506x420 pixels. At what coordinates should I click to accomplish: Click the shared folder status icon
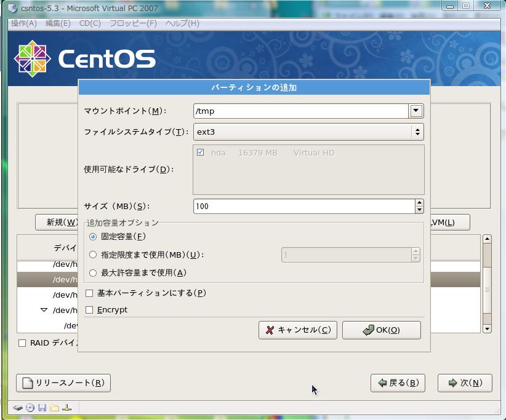tap(54, 408)
